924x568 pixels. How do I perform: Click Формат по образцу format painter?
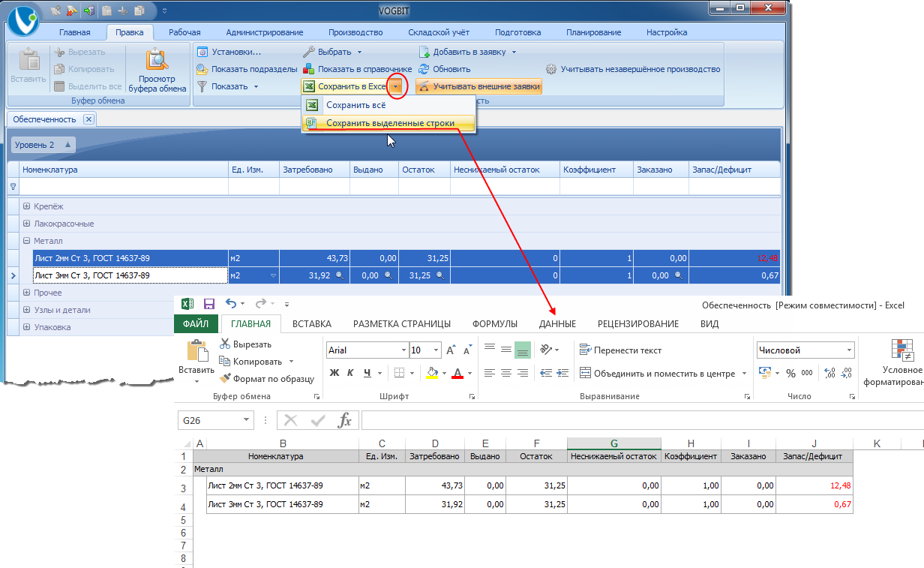point(267,379)
